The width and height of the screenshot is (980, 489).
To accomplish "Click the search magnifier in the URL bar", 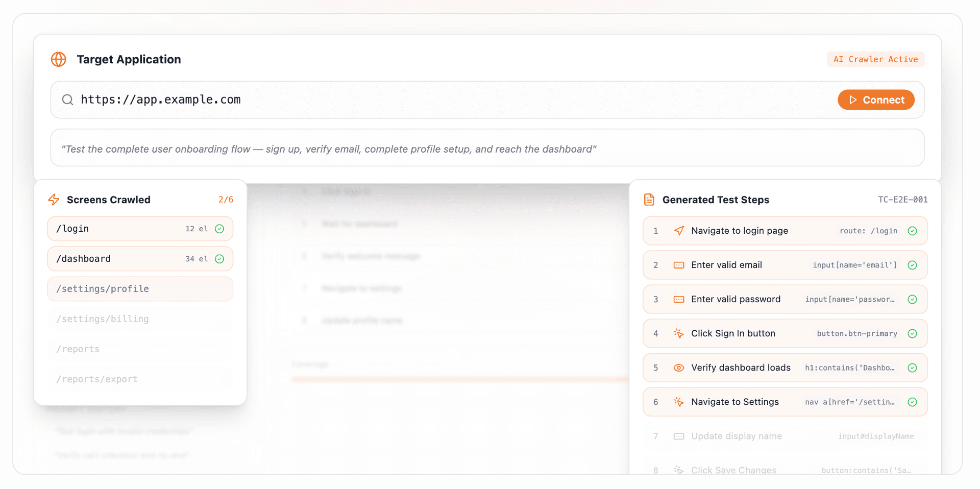I will [67, 100].
